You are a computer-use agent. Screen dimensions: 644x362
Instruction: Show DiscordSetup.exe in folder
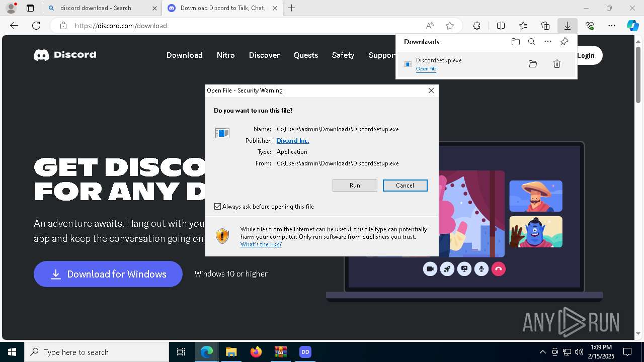pos(533,64)
